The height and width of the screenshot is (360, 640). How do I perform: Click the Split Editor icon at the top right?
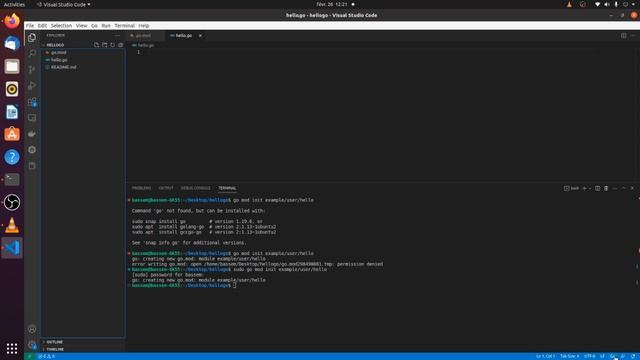[624, 36]
